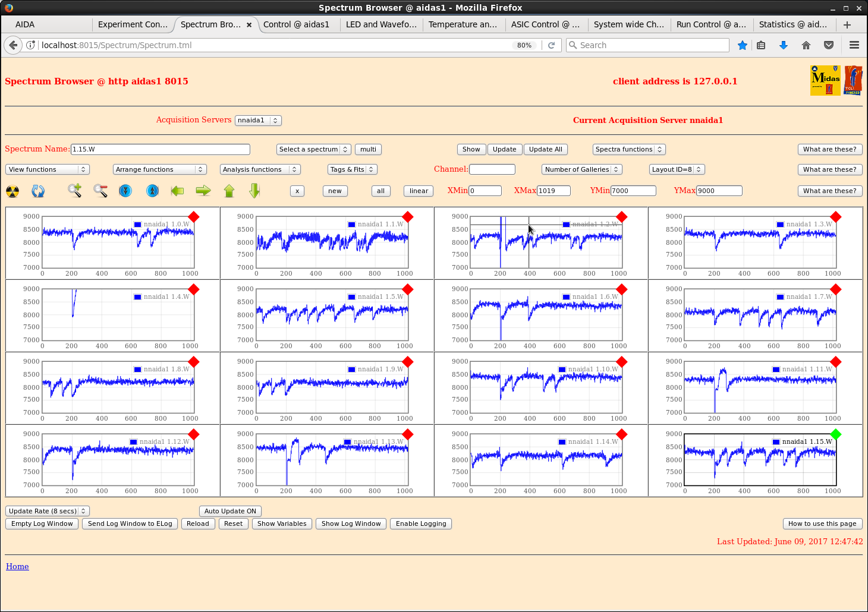868x612 pixels.
Task: Click the Tcl powered logo icon
Action: (x=853, y=80)
